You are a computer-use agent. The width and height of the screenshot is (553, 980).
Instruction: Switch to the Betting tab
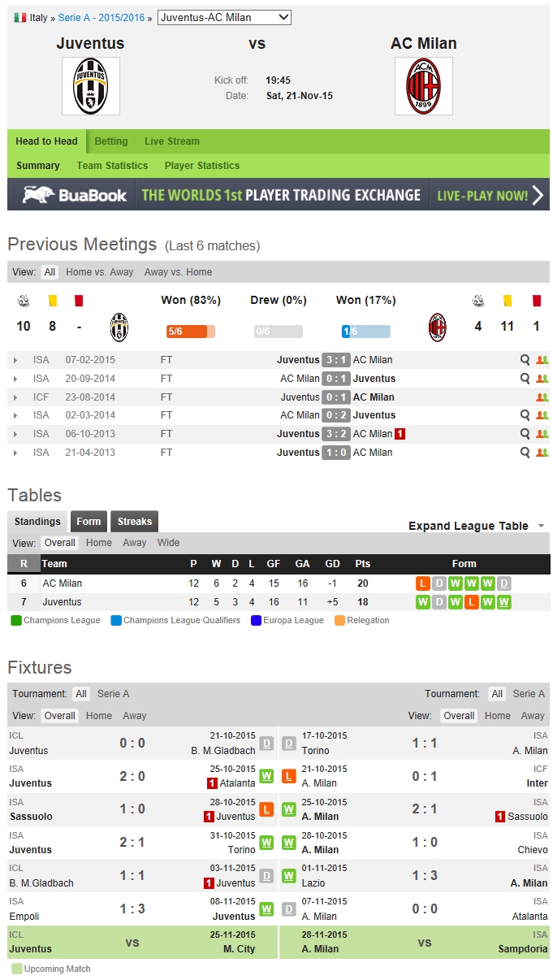click(111, 141)
